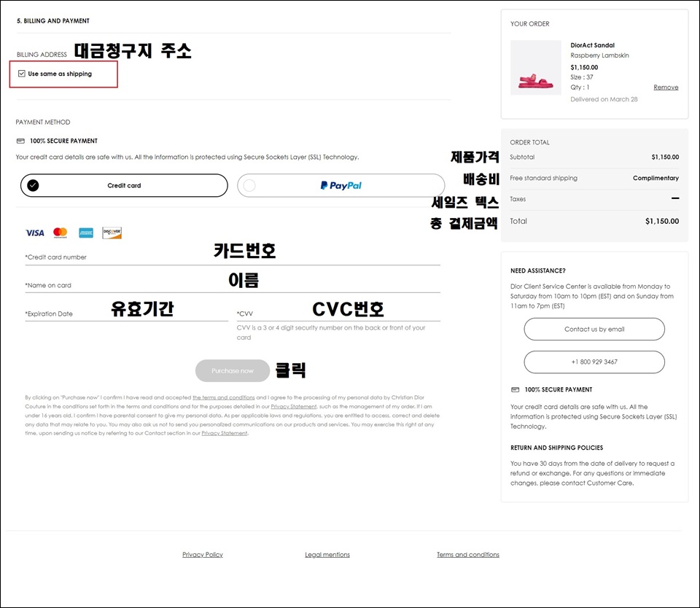Select the PayPal payment radio button

coord(249,185)
